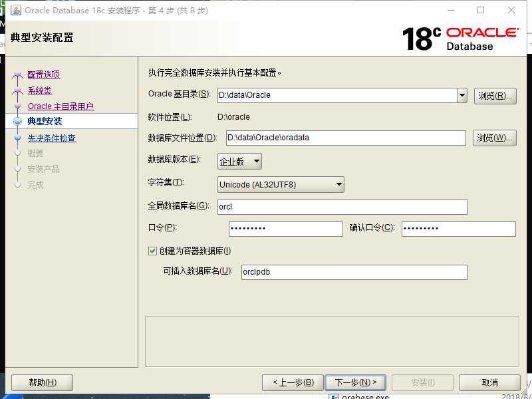Click the step node icon beside 典型安装
The height and width of the screenshot is (399, 532).
tap(18, 122)
